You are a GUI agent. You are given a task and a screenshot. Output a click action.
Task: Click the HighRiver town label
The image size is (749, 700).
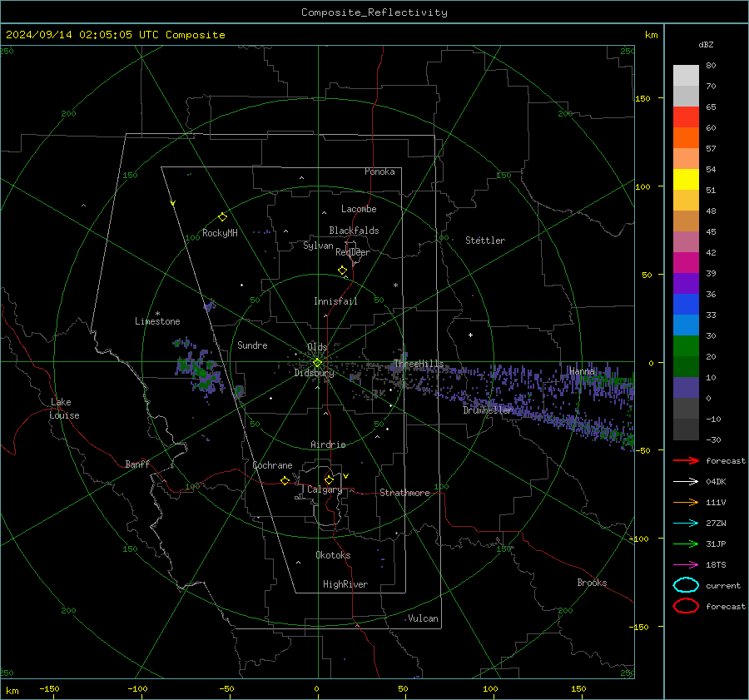pos(345,584)
